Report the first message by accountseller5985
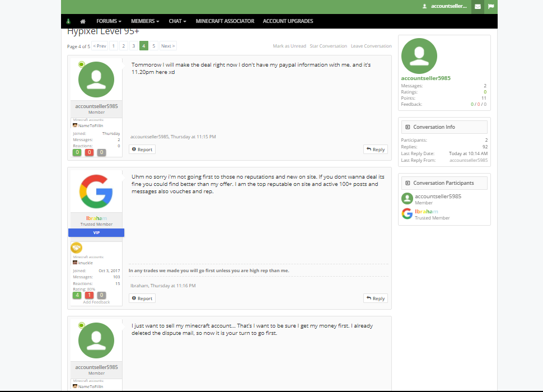Screen dimensions: 543x392 click(142, 150)
